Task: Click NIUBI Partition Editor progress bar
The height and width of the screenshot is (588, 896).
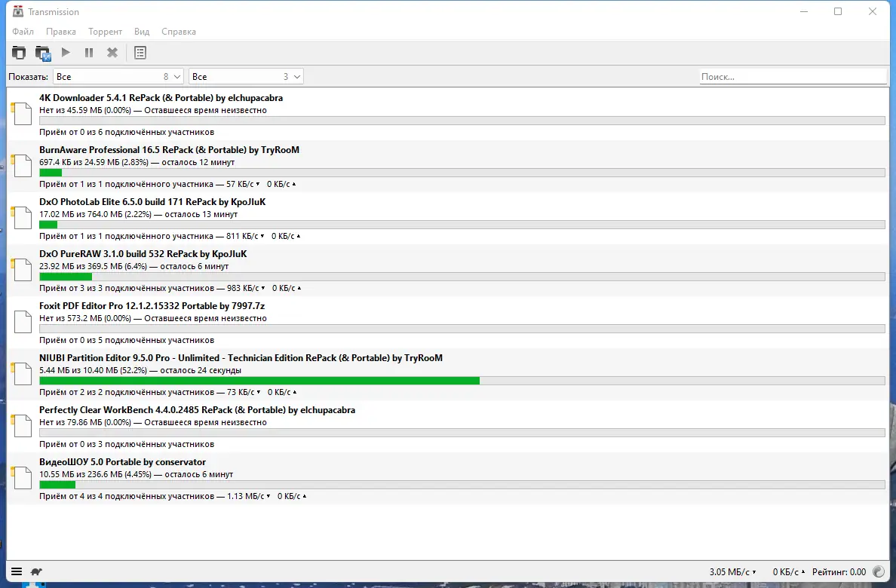Action: (x=462, y=381)
